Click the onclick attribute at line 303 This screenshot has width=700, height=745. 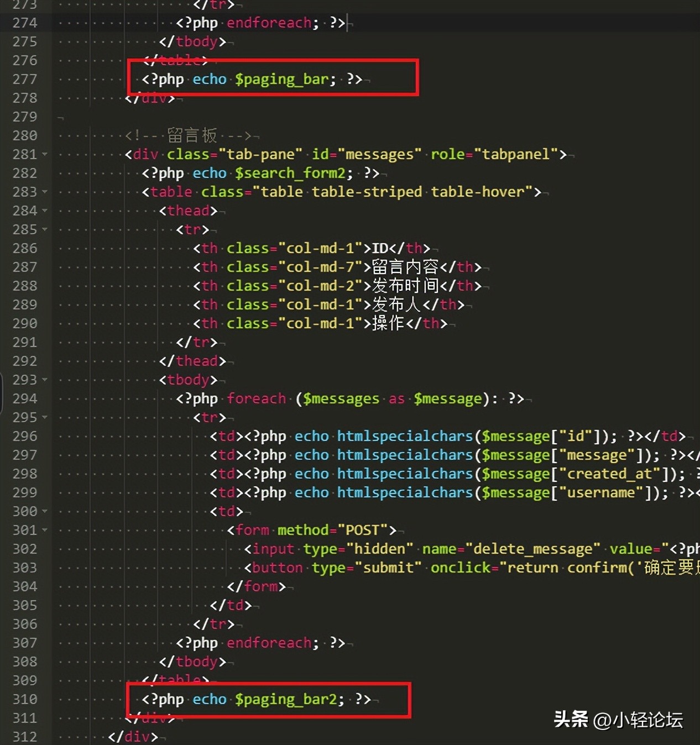[461, 568]
